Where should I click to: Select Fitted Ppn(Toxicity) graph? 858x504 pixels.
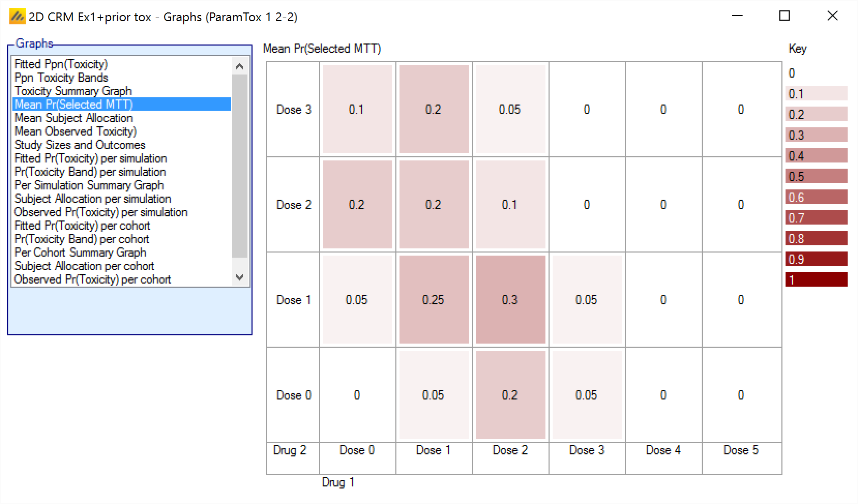coord(61,64)
